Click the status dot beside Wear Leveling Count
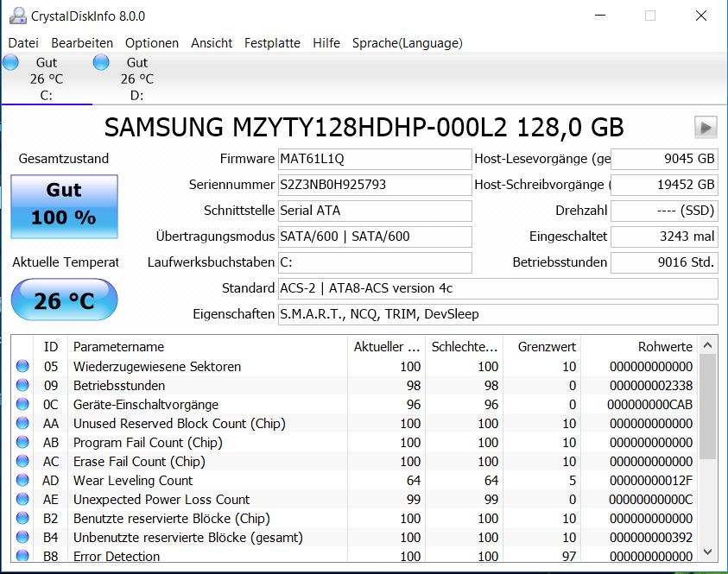The width and height of the screenshot is (728, 574). click(x=22, y=481)
